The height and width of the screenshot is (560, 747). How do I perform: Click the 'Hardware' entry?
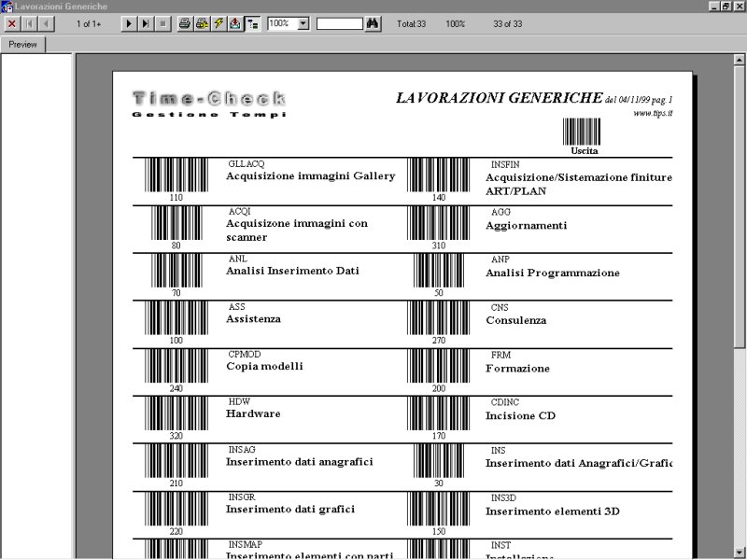point(253,413)
